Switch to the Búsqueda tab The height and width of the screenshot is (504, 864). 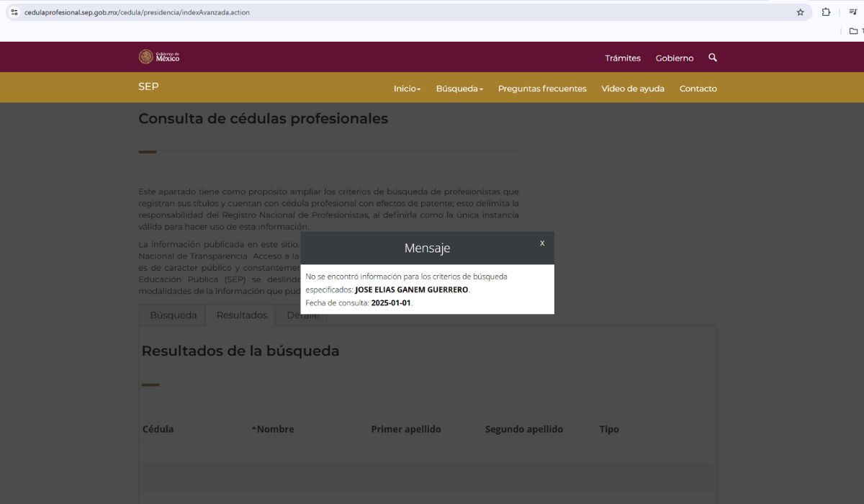coord(173,315)
